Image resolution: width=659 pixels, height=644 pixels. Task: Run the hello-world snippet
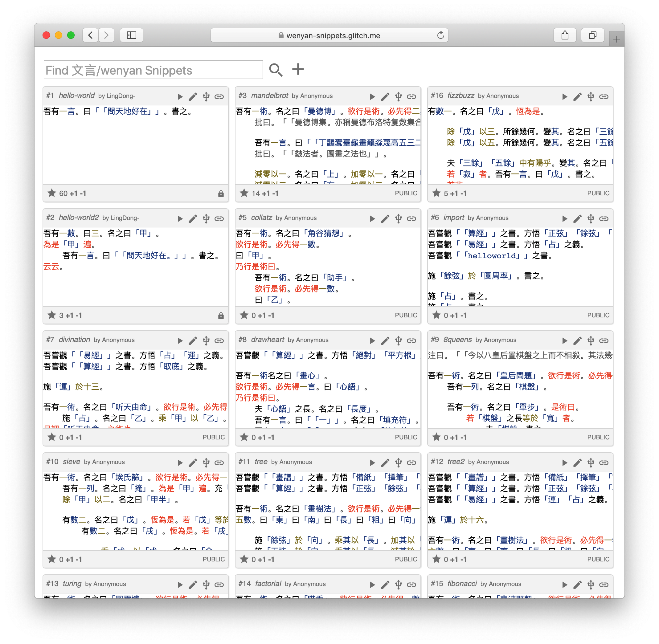(x=180, y=97)
